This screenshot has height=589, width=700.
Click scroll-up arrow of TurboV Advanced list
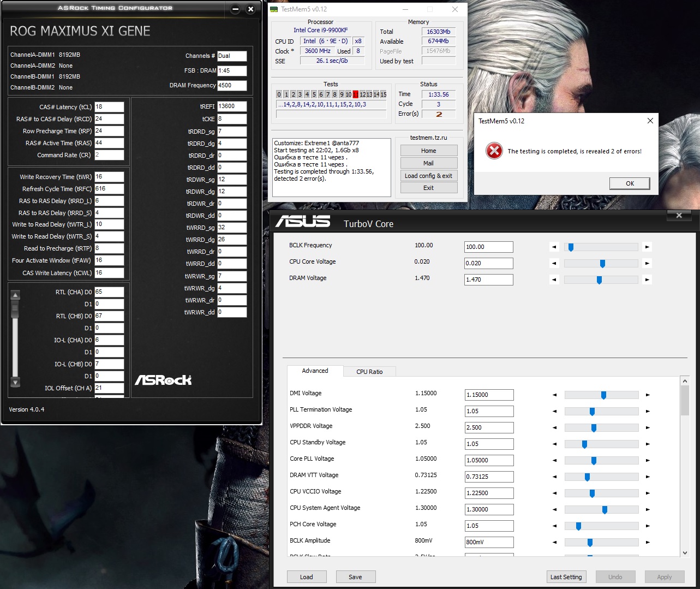685,380
